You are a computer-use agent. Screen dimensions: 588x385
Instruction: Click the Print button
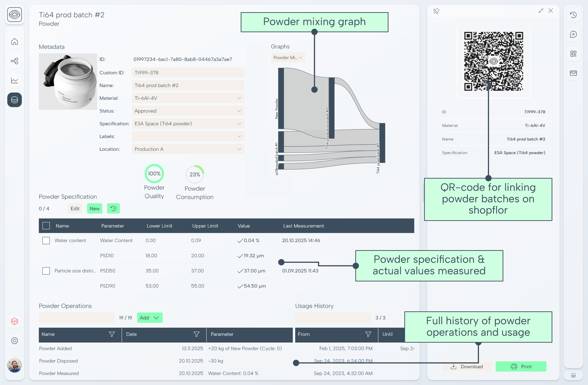(521, 366)
